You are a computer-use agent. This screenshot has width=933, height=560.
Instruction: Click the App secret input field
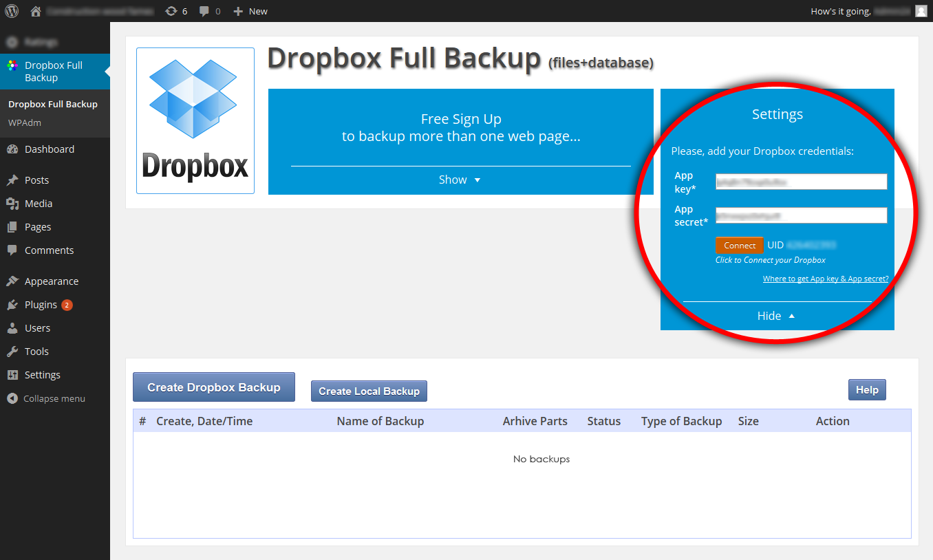[802, 215]
